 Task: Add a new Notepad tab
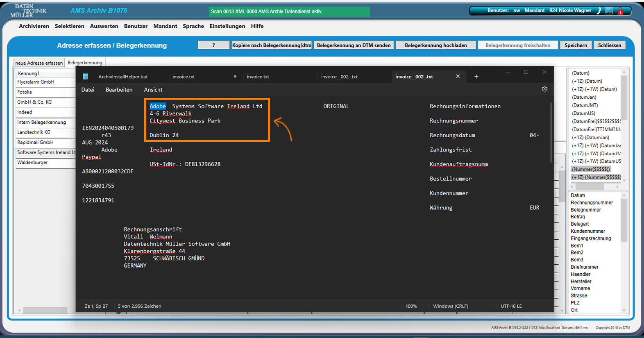476,77
